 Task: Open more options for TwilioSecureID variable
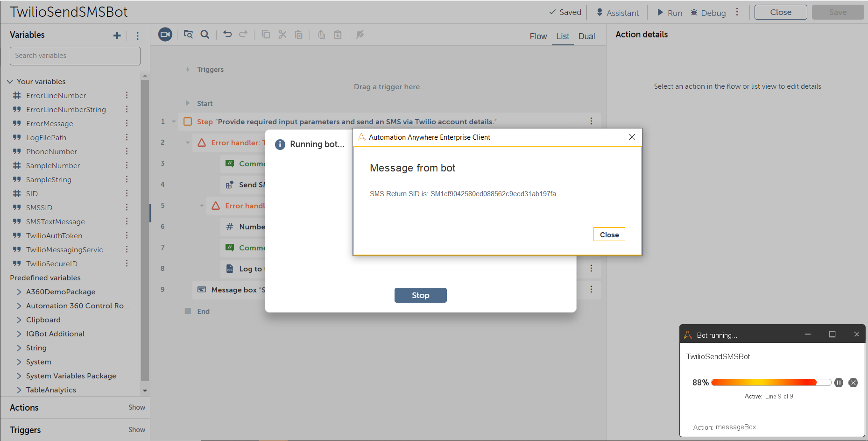point(127,263)
